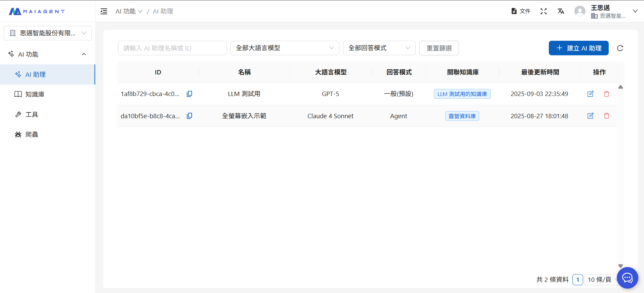Viewport: 644px width, 293px height.
Task: Click the refresh list icon
Action: [x=620, y=48]
